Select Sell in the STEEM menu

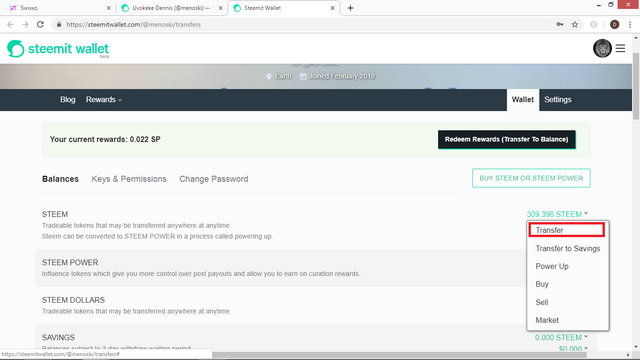542,302
